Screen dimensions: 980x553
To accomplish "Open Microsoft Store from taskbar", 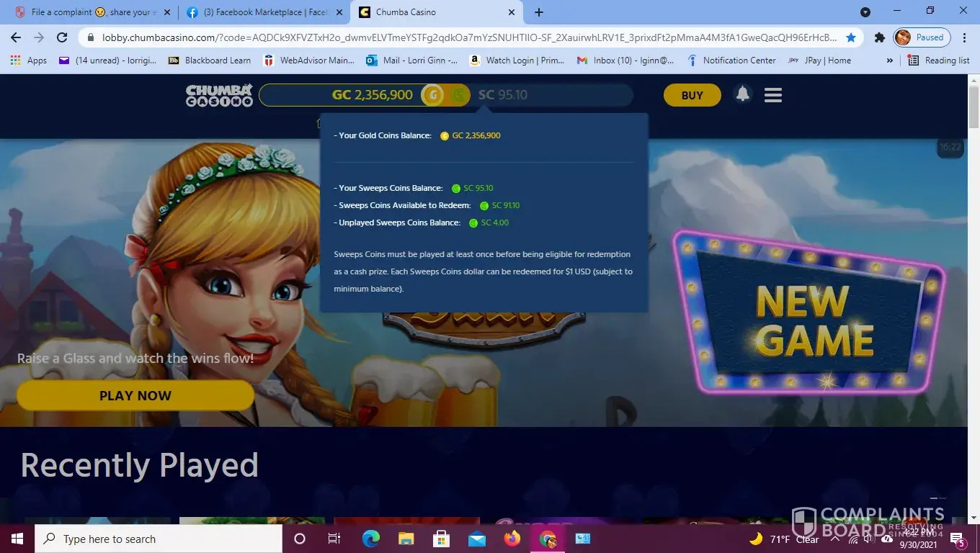I will point(441,539).
